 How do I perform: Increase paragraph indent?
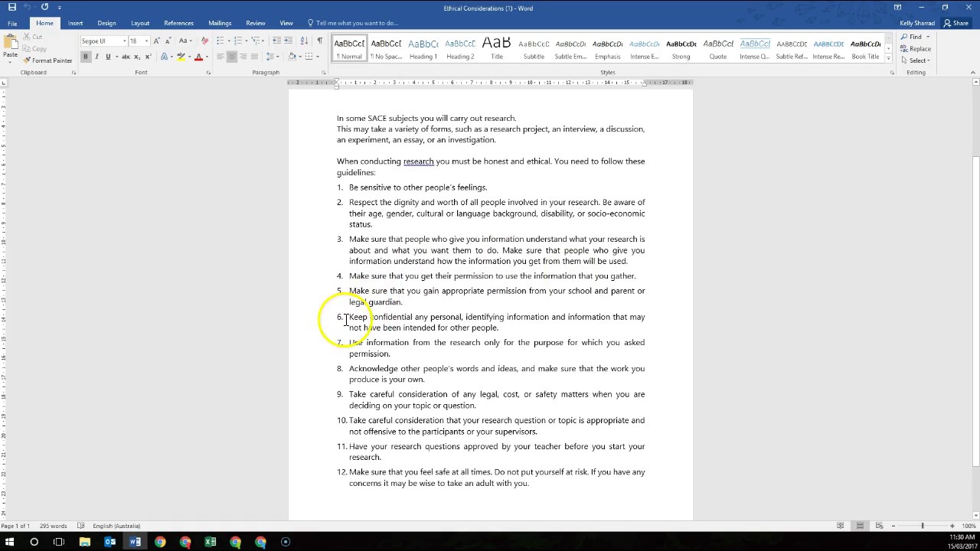[287, 41]
